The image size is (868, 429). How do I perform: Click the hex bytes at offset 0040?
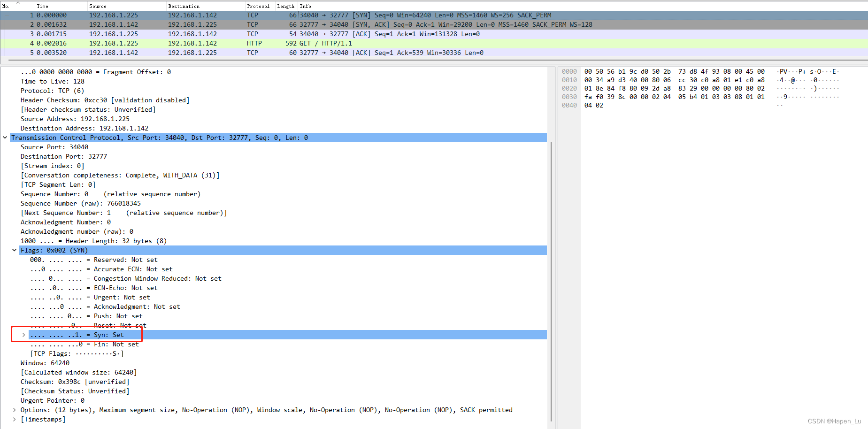593,105
